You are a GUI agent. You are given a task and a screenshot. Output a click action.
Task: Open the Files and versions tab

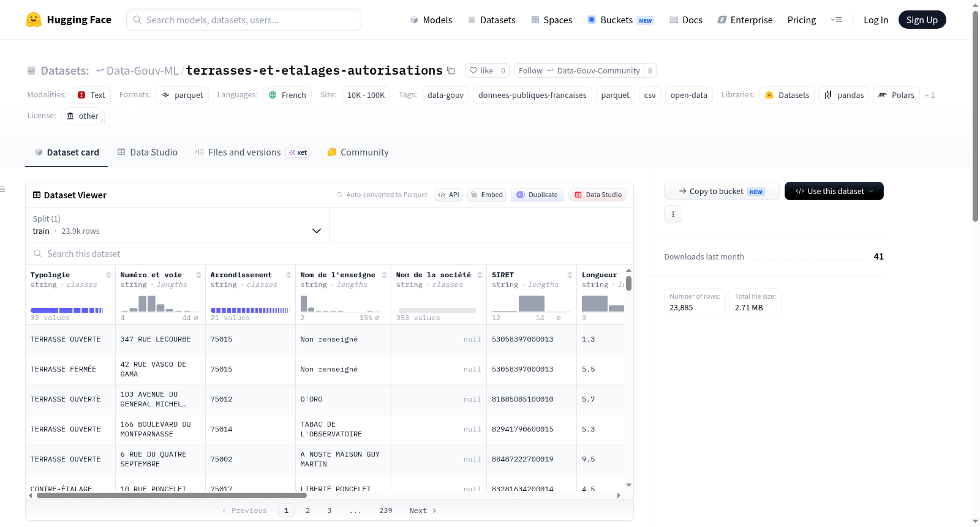pos(252,152)
